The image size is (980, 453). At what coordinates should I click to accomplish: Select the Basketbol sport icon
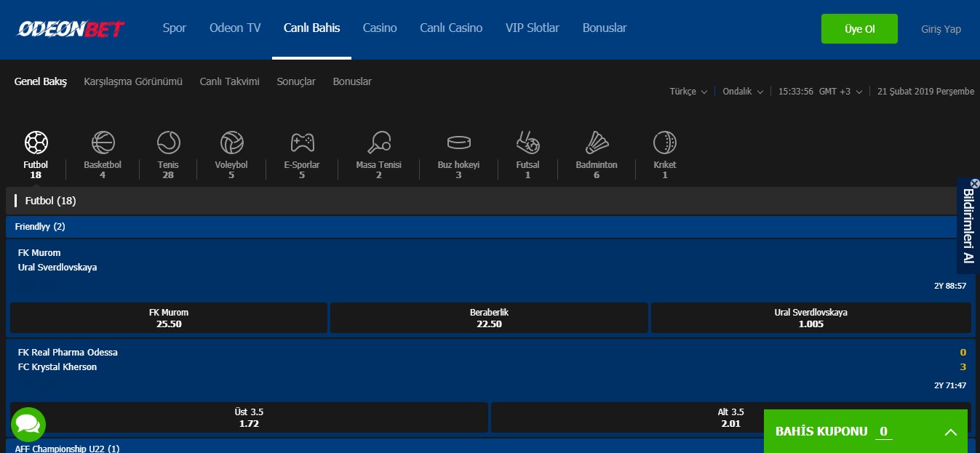pyautogui.click(x=103, y=142)
